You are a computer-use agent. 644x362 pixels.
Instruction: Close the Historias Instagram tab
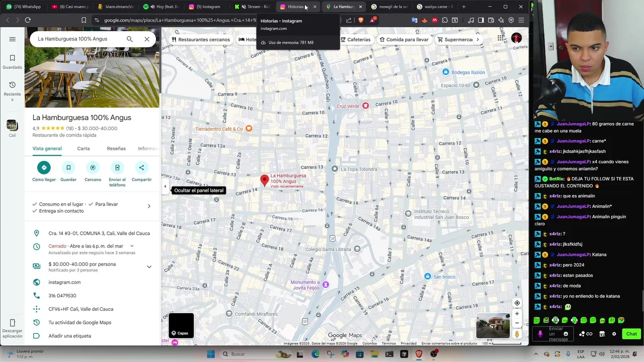point(314,7)
